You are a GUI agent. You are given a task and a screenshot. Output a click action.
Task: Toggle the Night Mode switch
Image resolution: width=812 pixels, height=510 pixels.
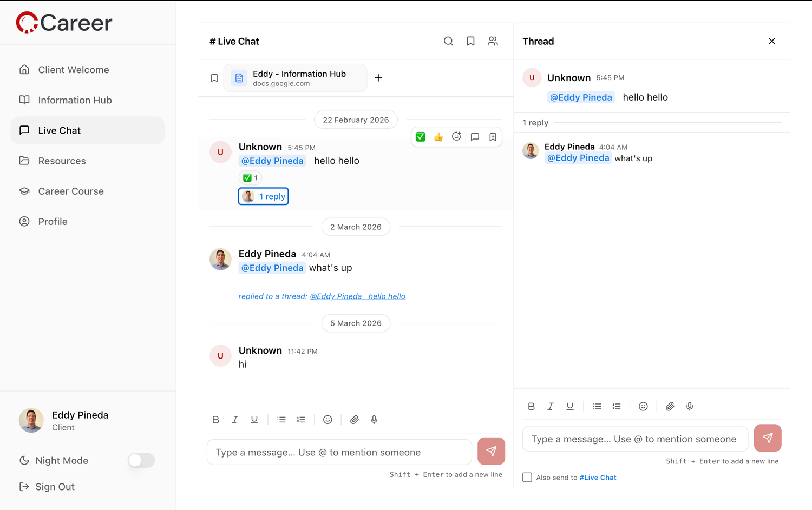click(141, 460)
